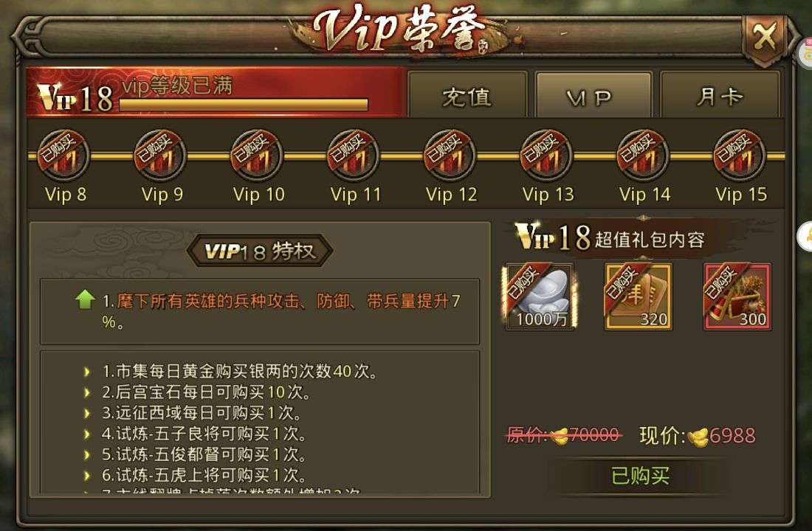Open the 月卡 monthly card tab

click(x=720, y=96)
